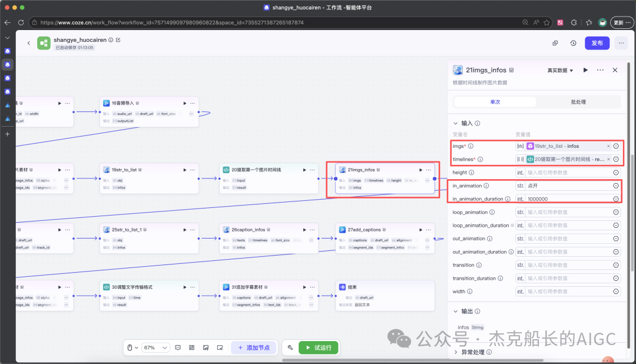The image size is (636, 364).
Task: Open the mouse interaction mode dropdown
Action: tap(132, 348)
